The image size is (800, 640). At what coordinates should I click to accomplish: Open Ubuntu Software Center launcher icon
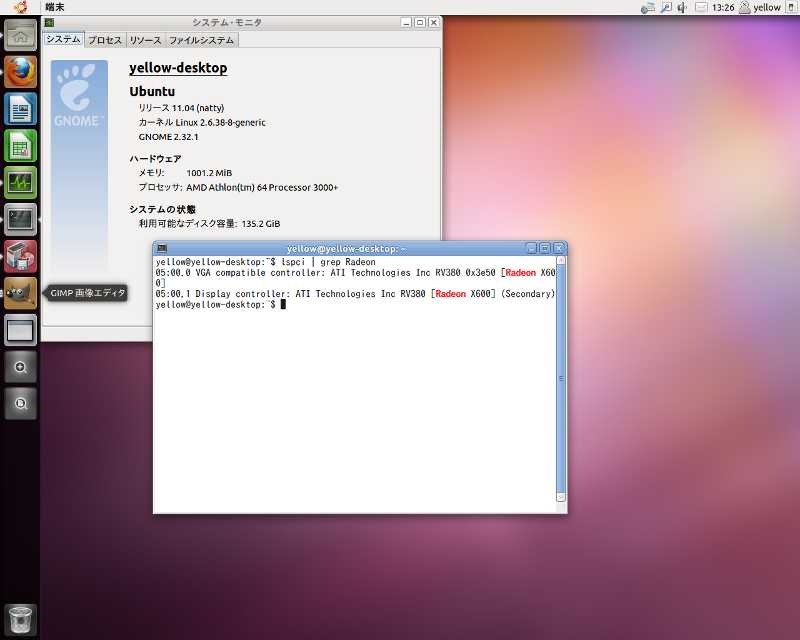coord(20,256)
